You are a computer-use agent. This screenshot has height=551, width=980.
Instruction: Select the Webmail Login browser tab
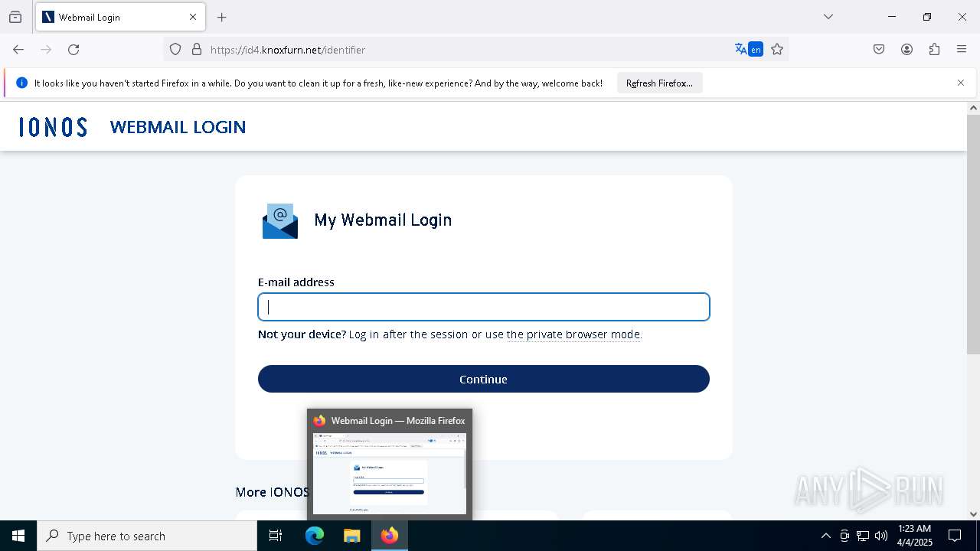(120, 17)
